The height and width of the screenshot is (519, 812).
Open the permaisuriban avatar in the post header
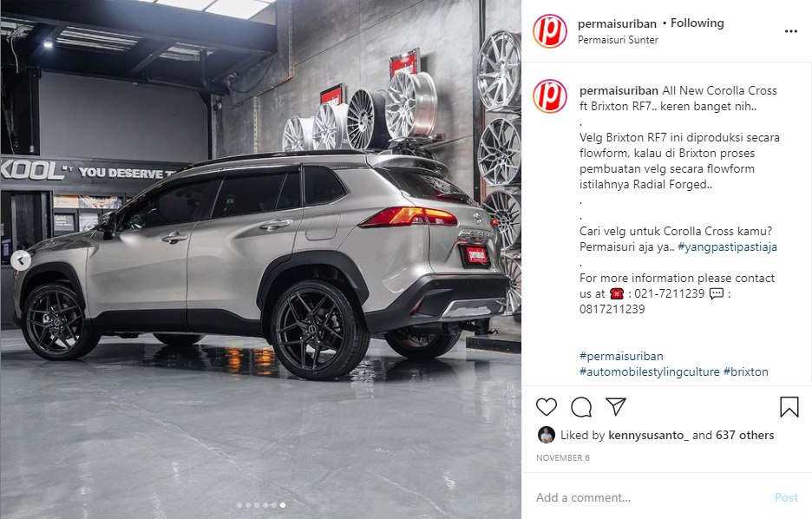click(550, 31)
